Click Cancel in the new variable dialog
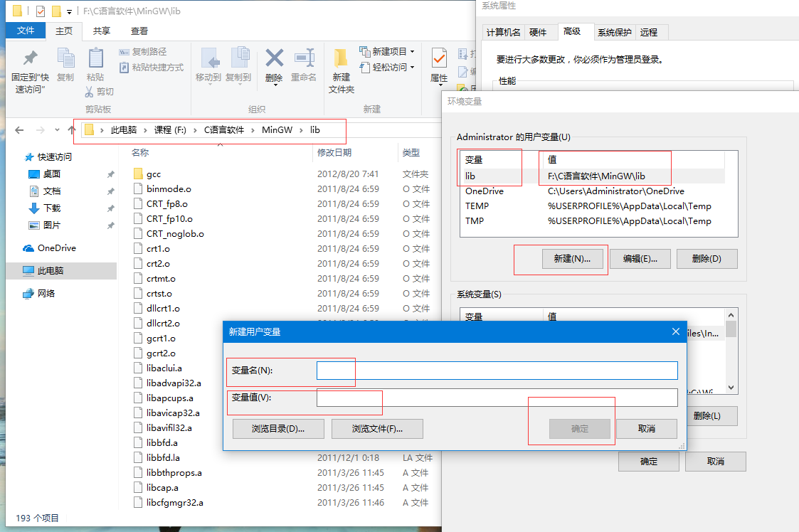799x532 pixels. (646, 429)
